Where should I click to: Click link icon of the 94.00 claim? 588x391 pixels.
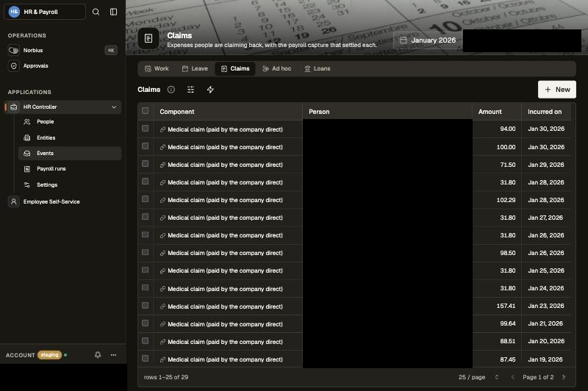(162, 129)
